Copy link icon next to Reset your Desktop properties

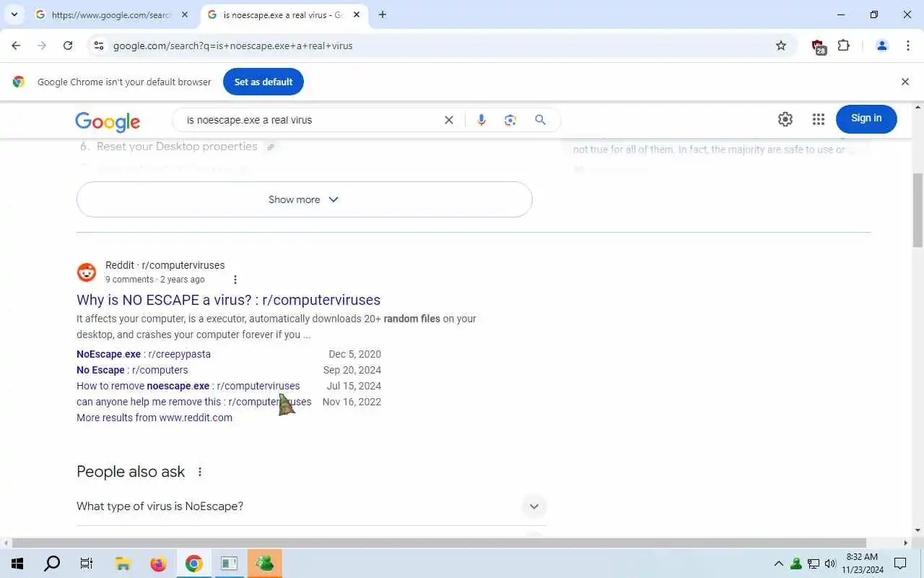pyautogui.click(x=271, y=147)
